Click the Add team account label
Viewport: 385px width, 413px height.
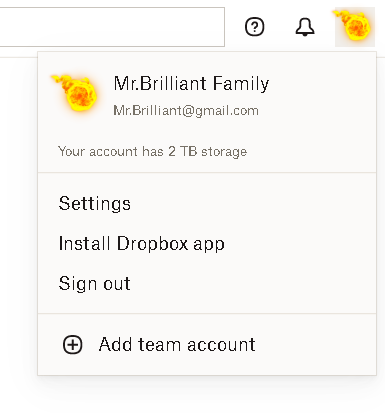pos(177,344)
